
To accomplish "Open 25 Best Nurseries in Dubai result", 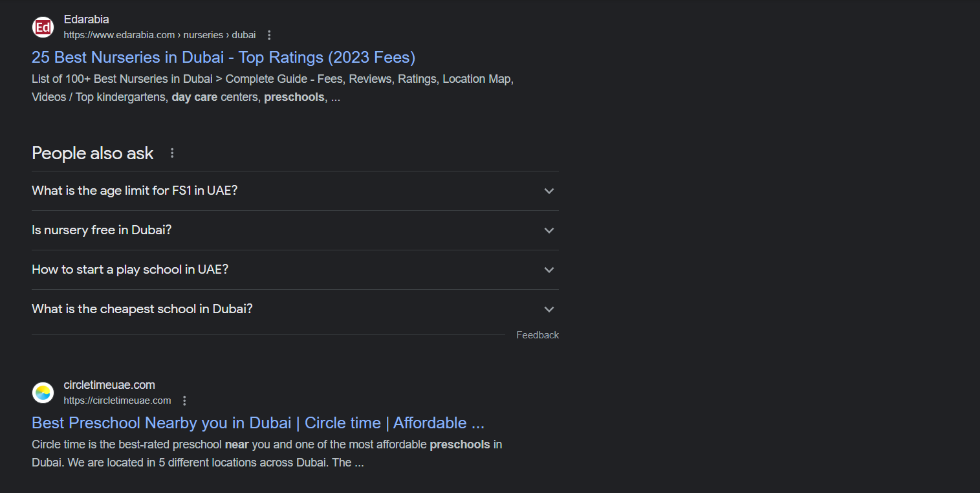I will (223, 57).
